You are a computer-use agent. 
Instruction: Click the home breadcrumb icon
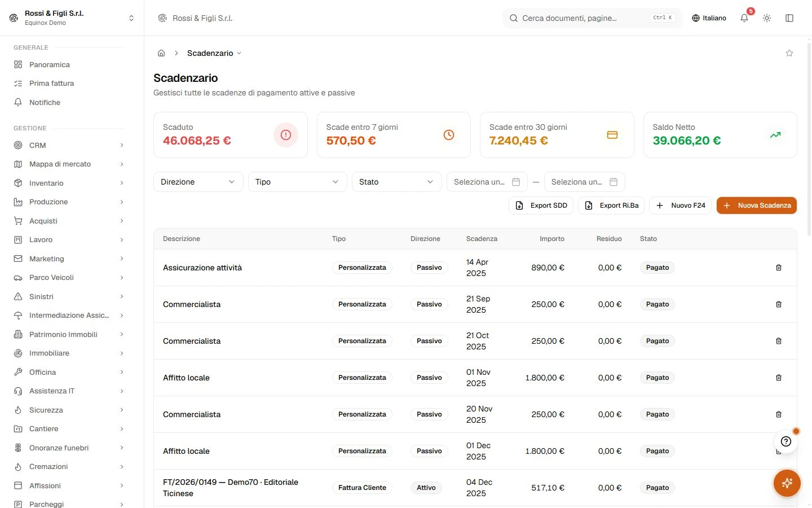[161, 53]
